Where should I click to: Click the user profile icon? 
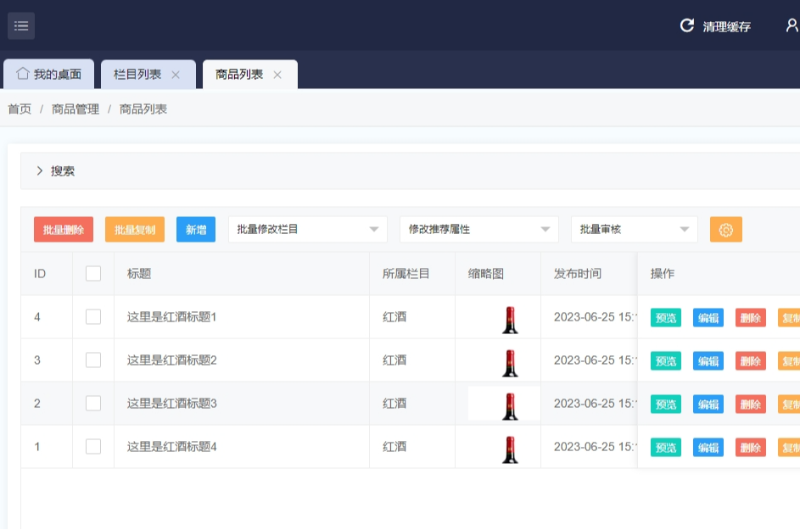[791, 26]
